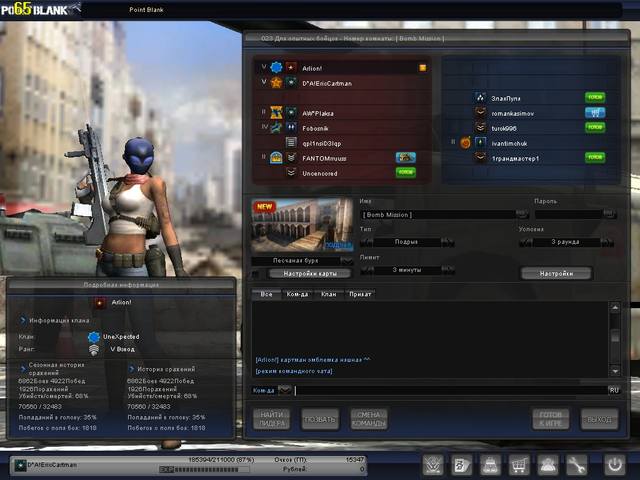Open the Песчаная буря map dropdown
This screenshot has height=480, width=640.
pos(347,260)
